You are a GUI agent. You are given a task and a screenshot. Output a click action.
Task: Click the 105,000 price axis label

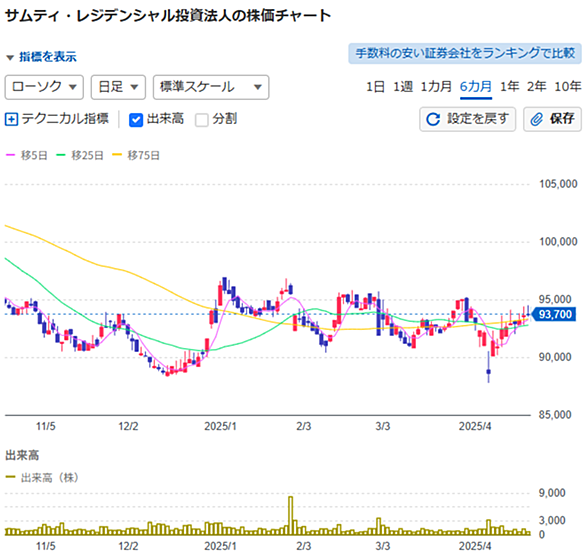pyautogui.click(x=558, y=184)
